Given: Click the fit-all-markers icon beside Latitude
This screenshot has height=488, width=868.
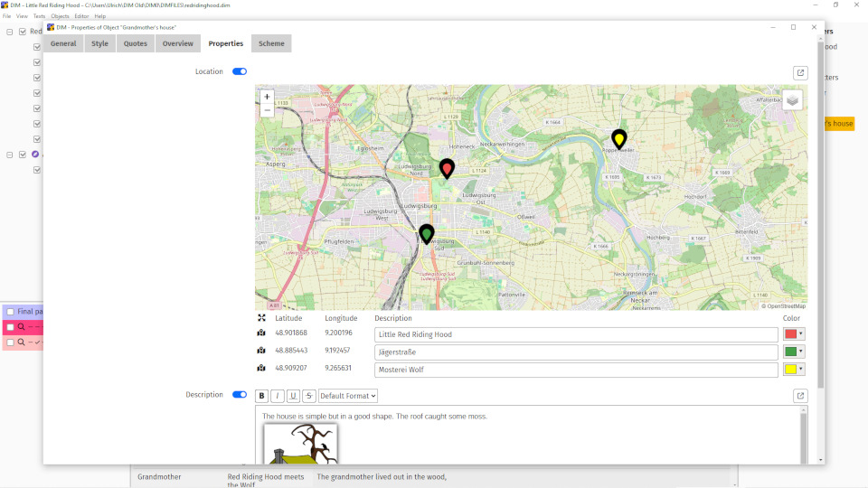Looking at the screenshot, I should point(261,318).
